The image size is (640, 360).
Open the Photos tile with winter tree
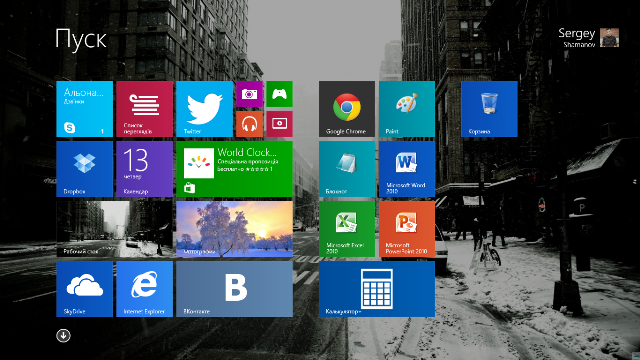234,229
